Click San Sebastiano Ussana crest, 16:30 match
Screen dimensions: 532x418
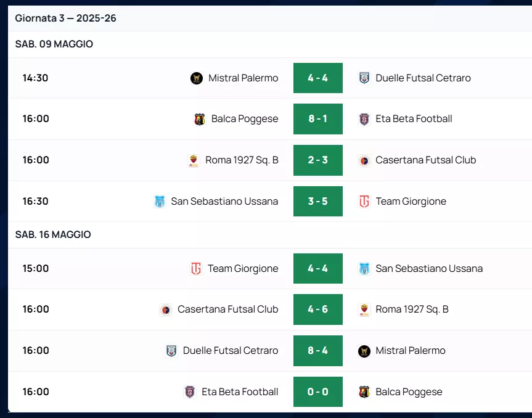160,201
